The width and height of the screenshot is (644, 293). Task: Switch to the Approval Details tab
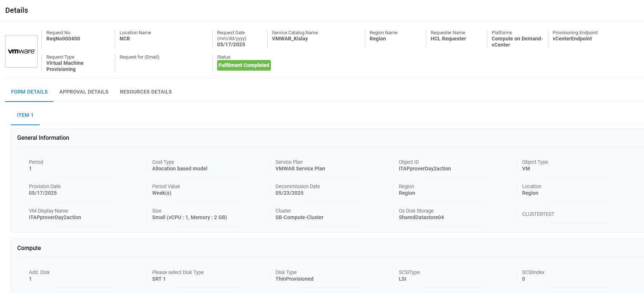coord(84,92)
